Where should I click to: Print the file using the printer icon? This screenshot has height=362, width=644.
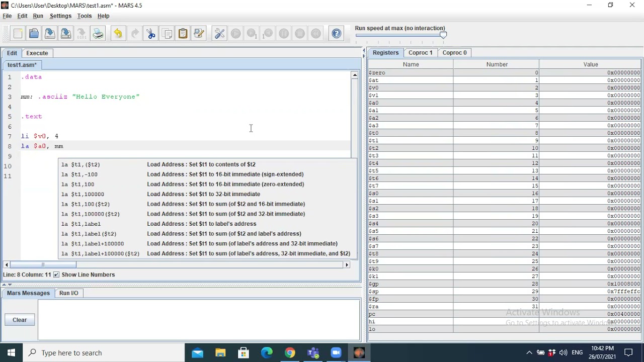[98, 34]
